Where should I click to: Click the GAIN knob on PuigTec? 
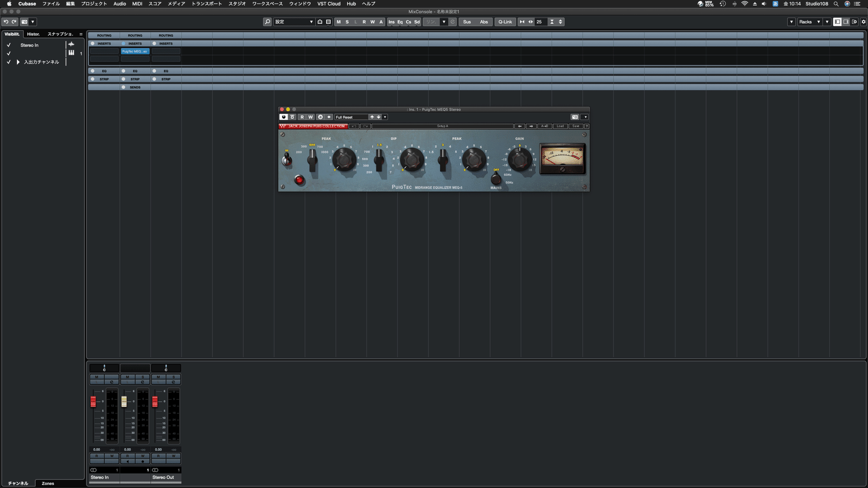[x=520, y=159]
